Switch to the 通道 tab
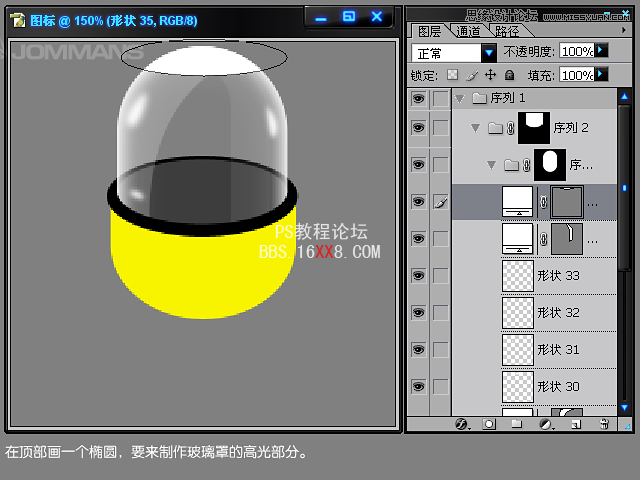Image resolution: width=640 pixels, height=480 pixels. (467, 31)
